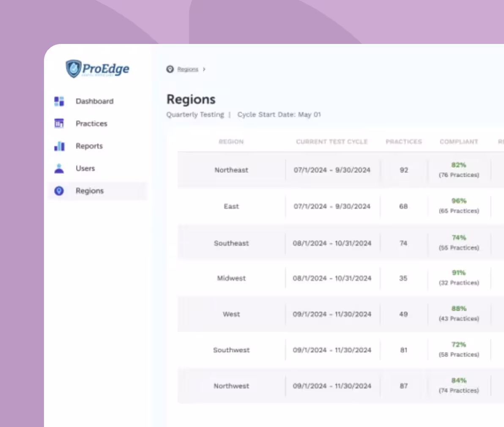
Task: Click the Regions location pin icon in sidebar
Action: (59, 191)
